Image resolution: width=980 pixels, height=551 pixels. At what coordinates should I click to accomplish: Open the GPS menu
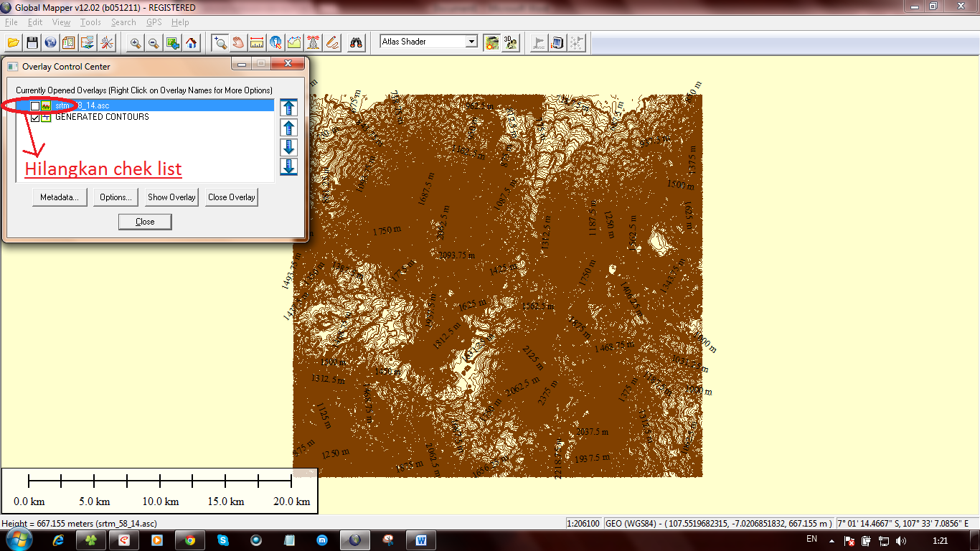pos(154,22)
